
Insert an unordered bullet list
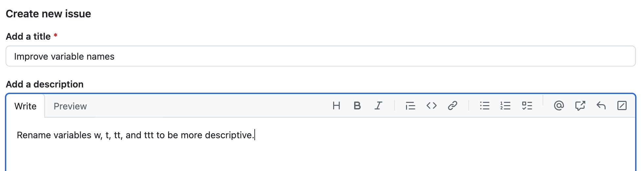[484, 106]
